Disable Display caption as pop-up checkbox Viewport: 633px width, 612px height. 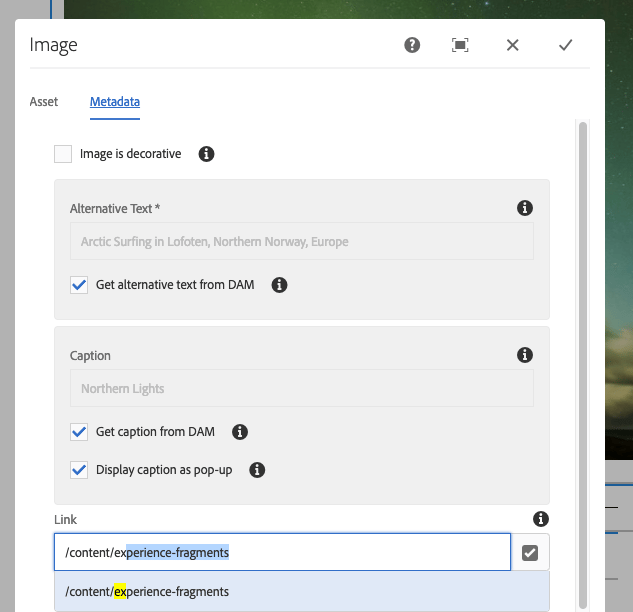(x=79, y=470)
